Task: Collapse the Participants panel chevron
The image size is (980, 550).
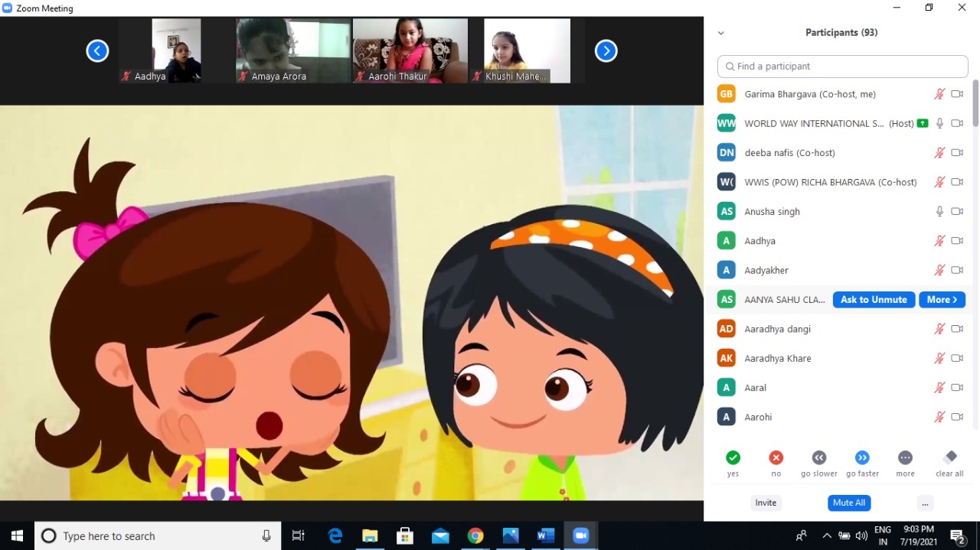Action: (720, 33)
